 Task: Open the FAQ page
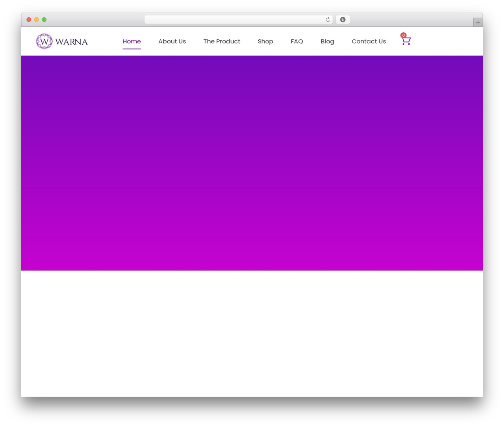click(297, 41)
